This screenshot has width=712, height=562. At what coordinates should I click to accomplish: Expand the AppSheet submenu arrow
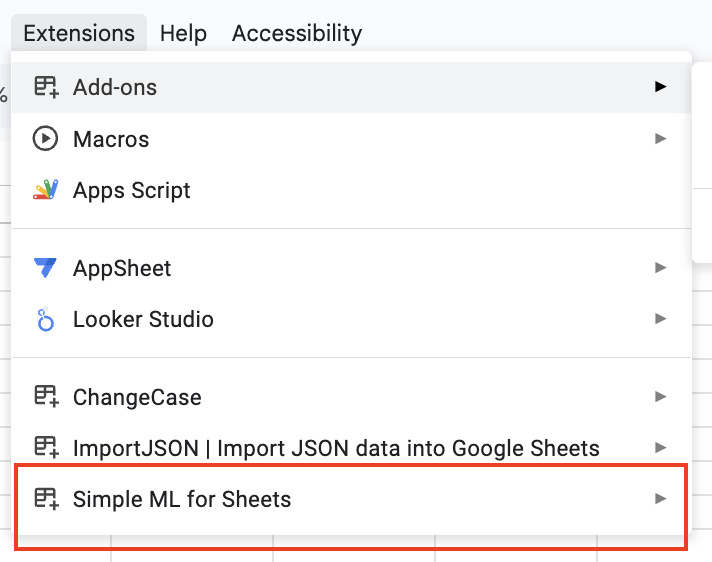[x=660, y=268]
